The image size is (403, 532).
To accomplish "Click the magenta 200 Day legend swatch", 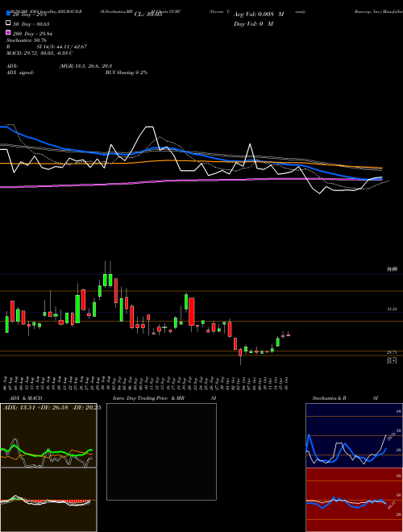I will pyautogui.click(x=9, y=32).
